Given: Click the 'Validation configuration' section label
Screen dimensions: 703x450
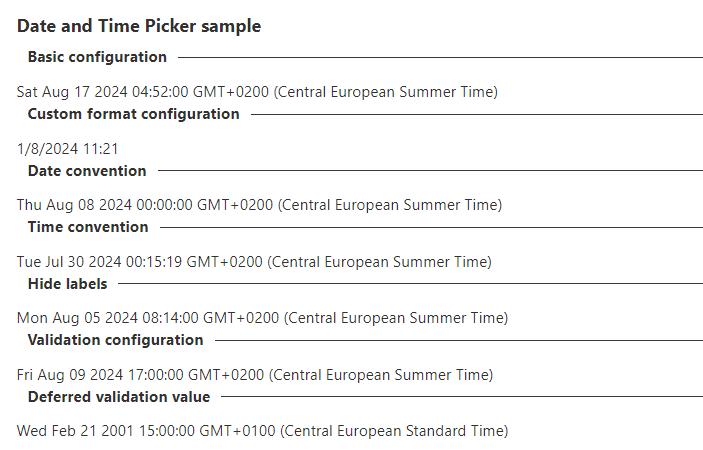Looking at the screenshot, I should click(x=115, y=340).
